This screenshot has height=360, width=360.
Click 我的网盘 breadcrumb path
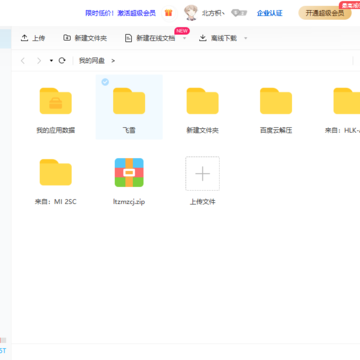tap(92, 61)
